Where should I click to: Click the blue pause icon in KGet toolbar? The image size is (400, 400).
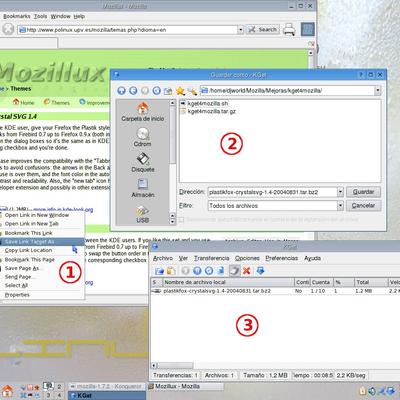click(197, 271)
